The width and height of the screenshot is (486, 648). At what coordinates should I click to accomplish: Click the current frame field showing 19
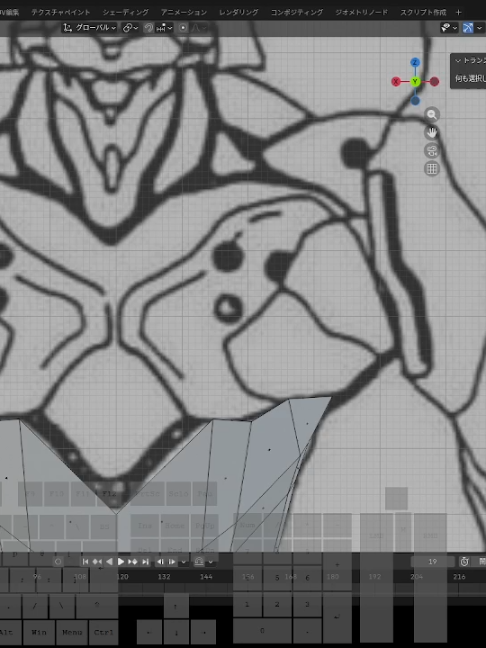pos(433,562)
